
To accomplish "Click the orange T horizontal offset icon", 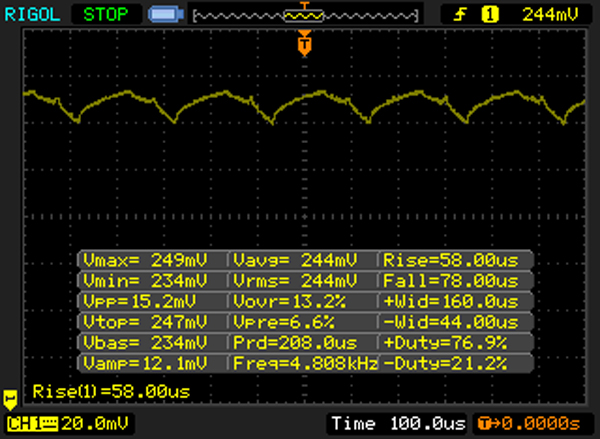I will click(x=488, y=424).
